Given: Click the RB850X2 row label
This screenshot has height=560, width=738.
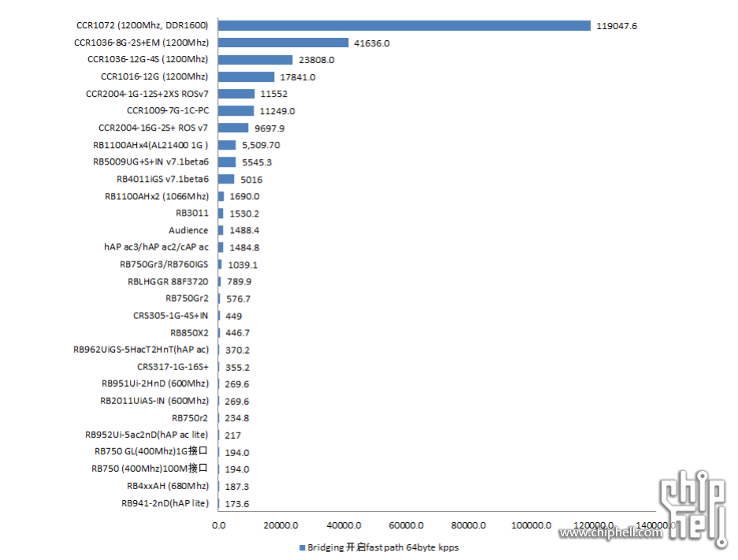Looking at the screenshot, I should [189, 333].
